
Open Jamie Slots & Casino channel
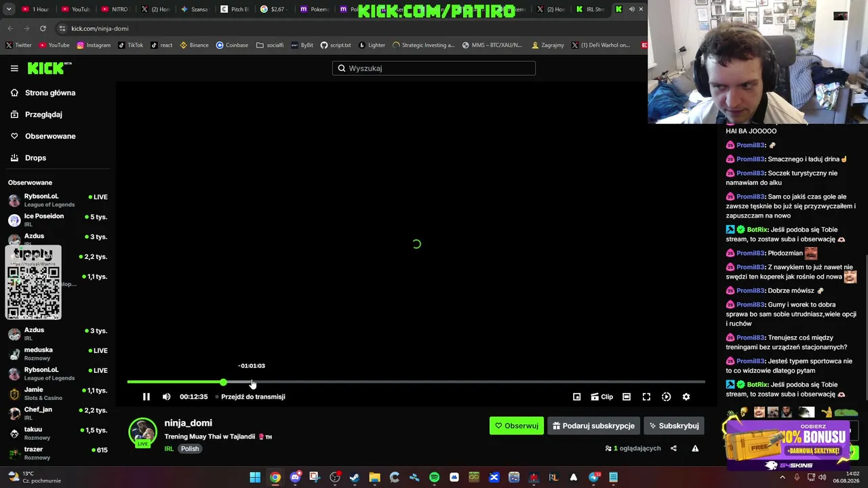tap(58, 394)
